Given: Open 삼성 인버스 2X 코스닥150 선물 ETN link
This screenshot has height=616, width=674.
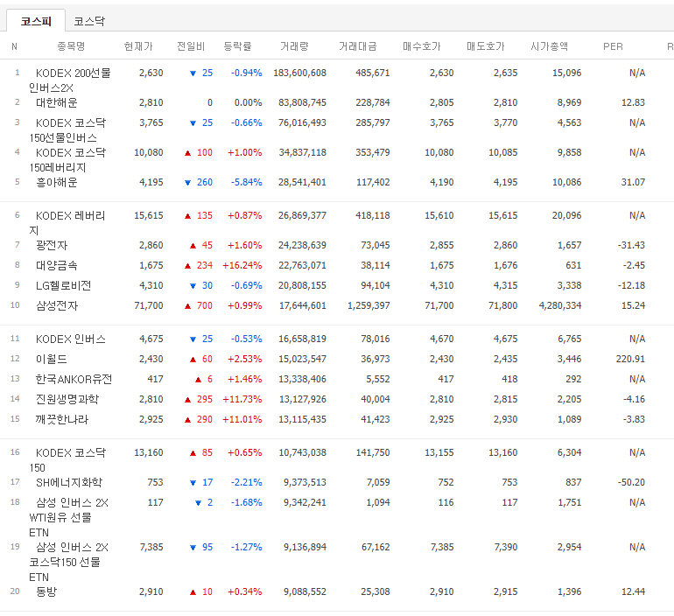Looking at the screenshot, I should [69, 562].
